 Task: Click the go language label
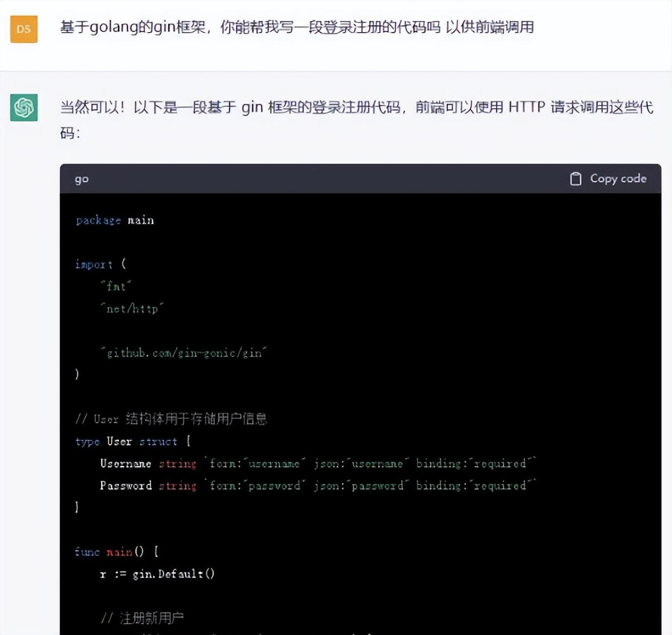[x=82, y=179]
